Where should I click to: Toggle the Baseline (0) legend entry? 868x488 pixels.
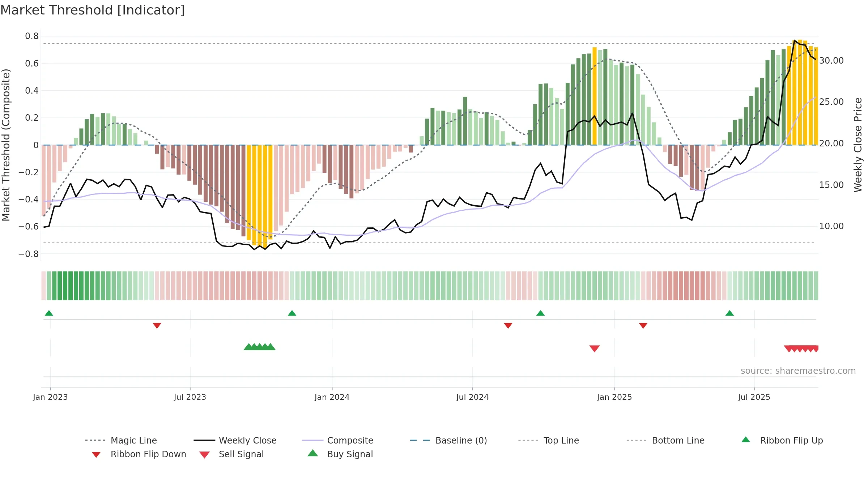tap(448, 440)
